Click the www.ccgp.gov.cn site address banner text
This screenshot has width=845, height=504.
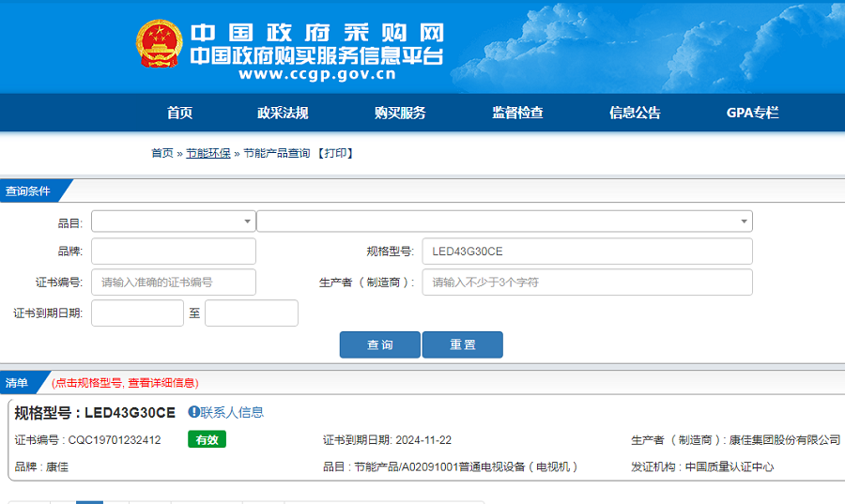317,74
